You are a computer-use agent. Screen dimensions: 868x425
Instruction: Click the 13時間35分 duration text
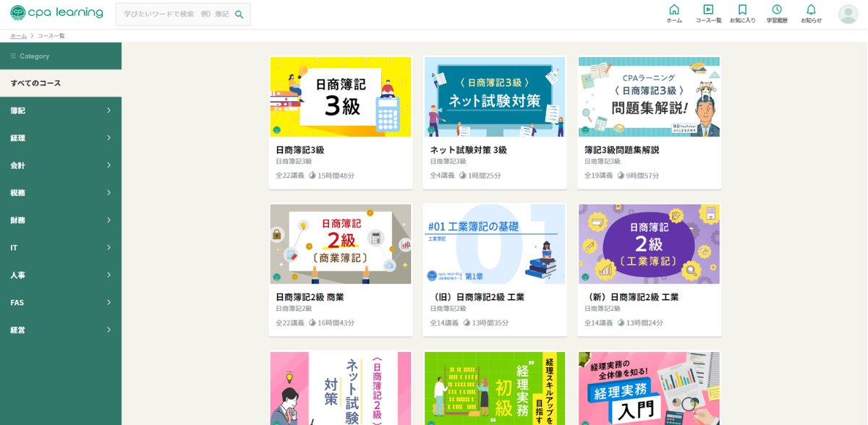tap(490, 323)
